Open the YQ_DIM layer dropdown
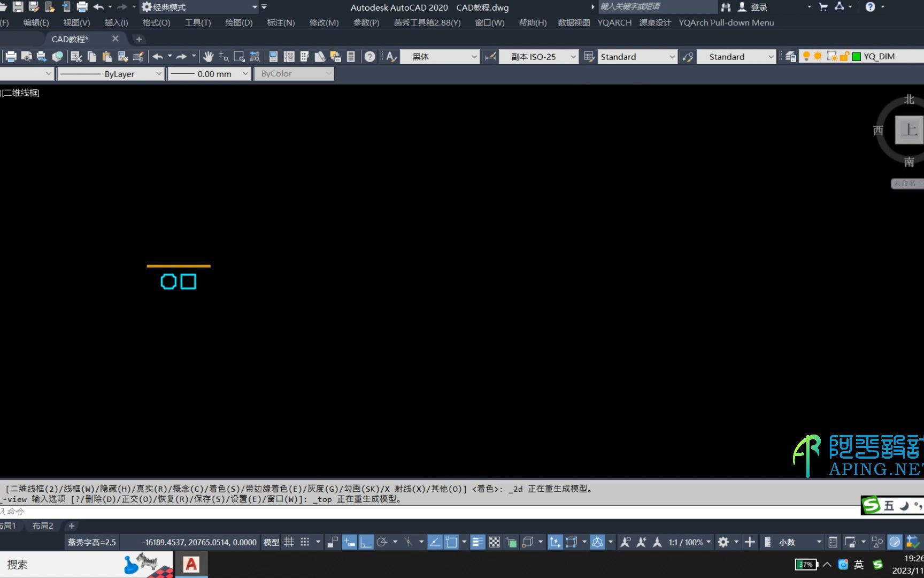924x578 pixels. pos(862,57)
